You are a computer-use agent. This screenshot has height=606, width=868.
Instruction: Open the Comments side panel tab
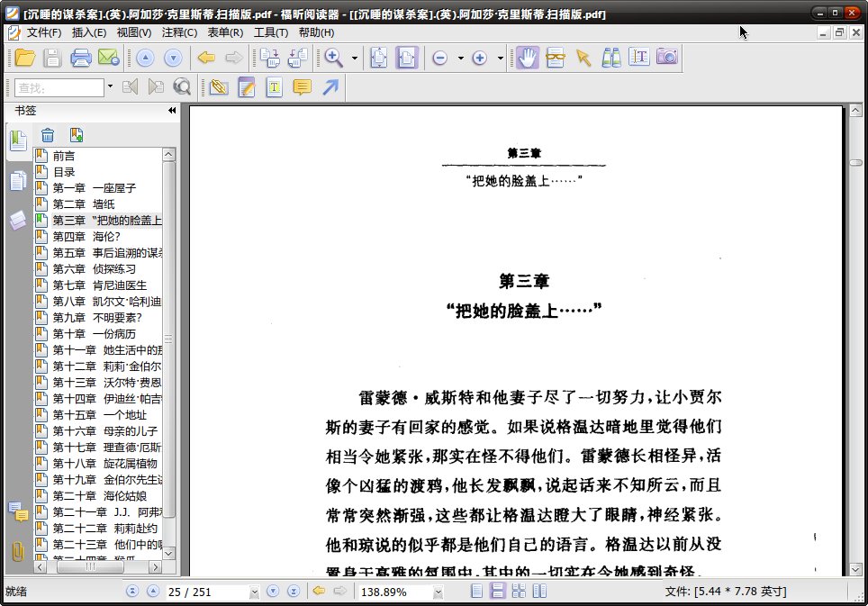coord(18,512)
